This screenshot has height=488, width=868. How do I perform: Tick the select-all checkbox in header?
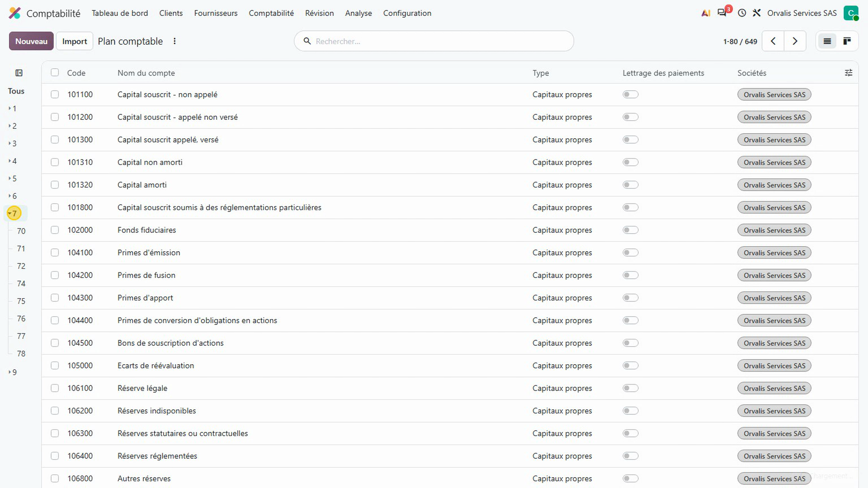coord(55,72)
